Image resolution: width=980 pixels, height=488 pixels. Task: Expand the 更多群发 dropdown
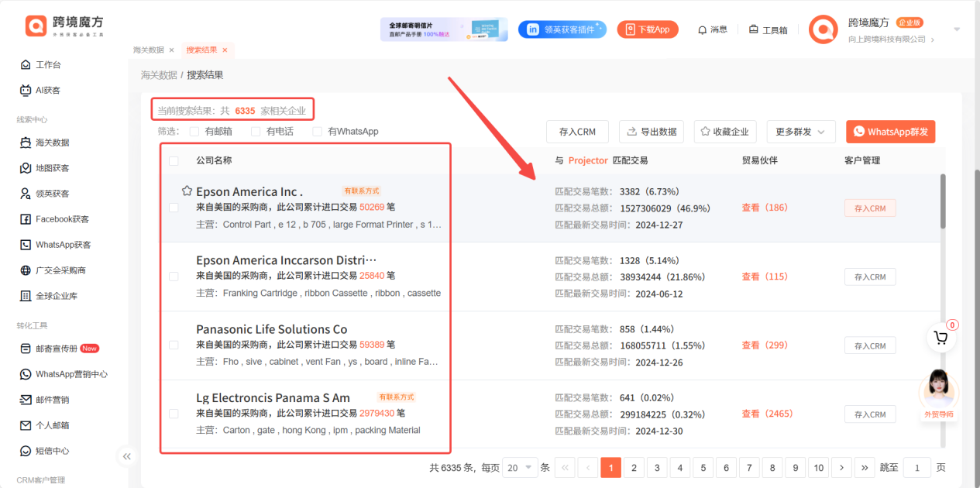801,132
